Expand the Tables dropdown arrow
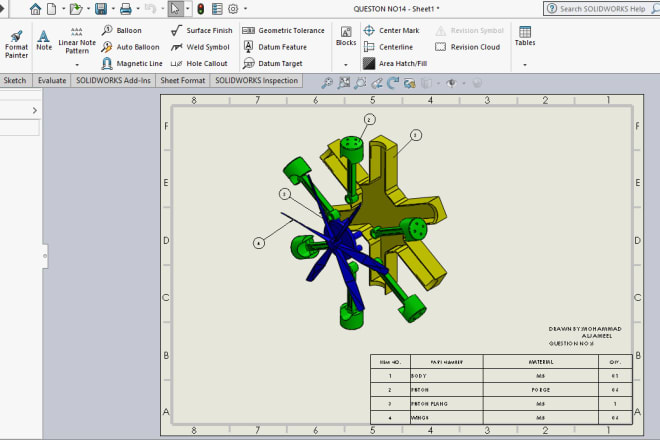 click(x=525, y=65)
